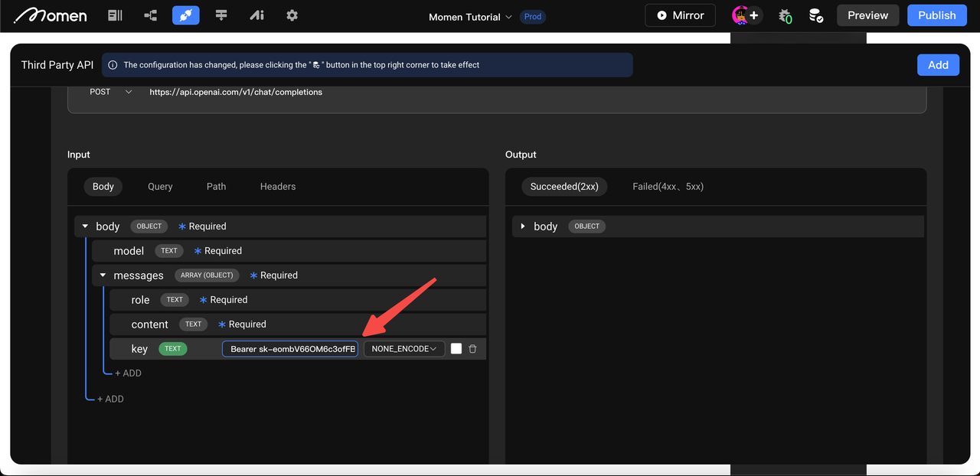Select the highlighted API plug icon

tap(186, 15)
